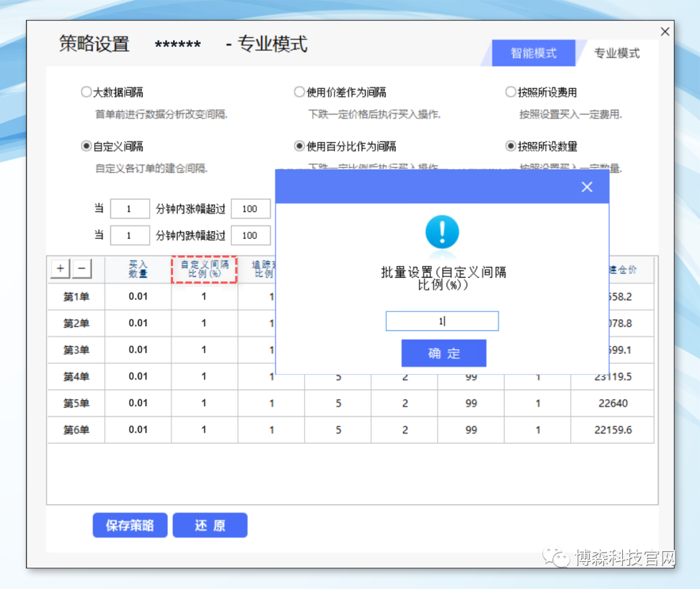The height and width of the screenshot is (589, 700).
Task: Select the 按照所设数量 radio option
Action: [511, 146]
